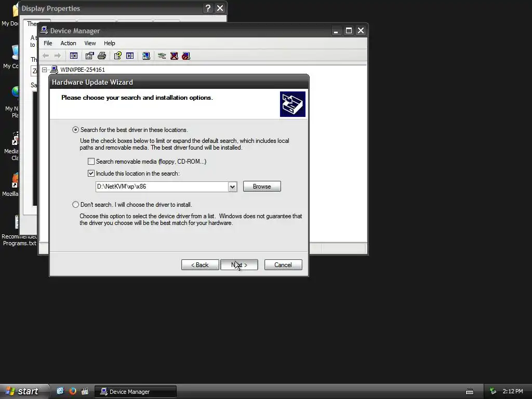The width and height of the screenshot is (532, 399).
Task: Click the Hardware Update Wizard title bar
Action: [179, 82]
